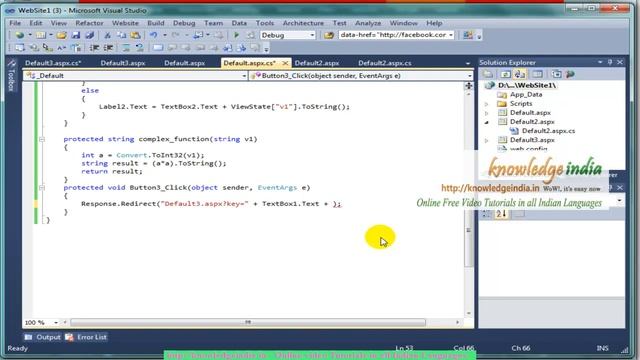Save current file with the floppy icon

click(x=76, y=36)
